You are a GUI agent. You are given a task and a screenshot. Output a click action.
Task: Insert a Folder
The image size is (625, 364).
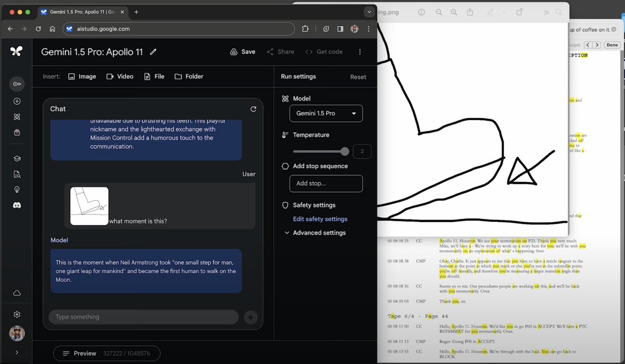(189, 77)
